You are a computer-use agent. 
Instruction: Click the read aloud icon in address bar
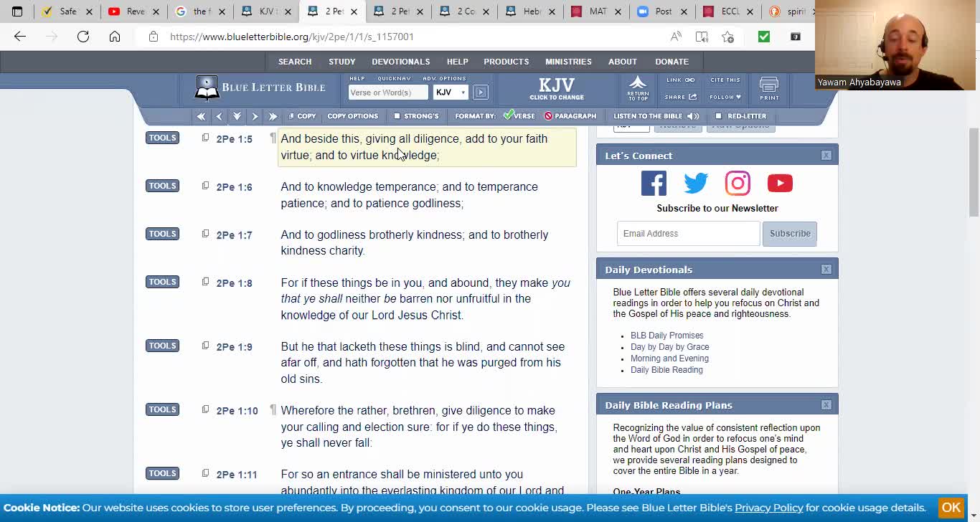click(676, 37)
